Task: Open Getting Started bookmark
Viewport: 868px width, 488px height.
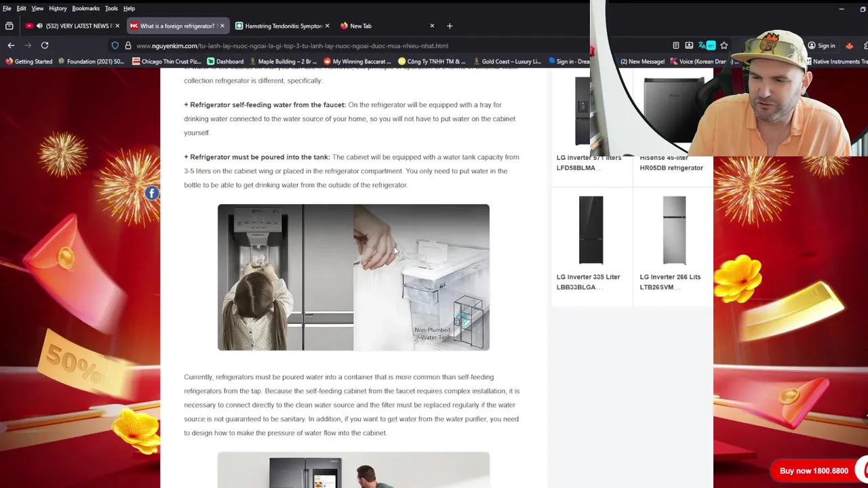Action: [29, 61]
